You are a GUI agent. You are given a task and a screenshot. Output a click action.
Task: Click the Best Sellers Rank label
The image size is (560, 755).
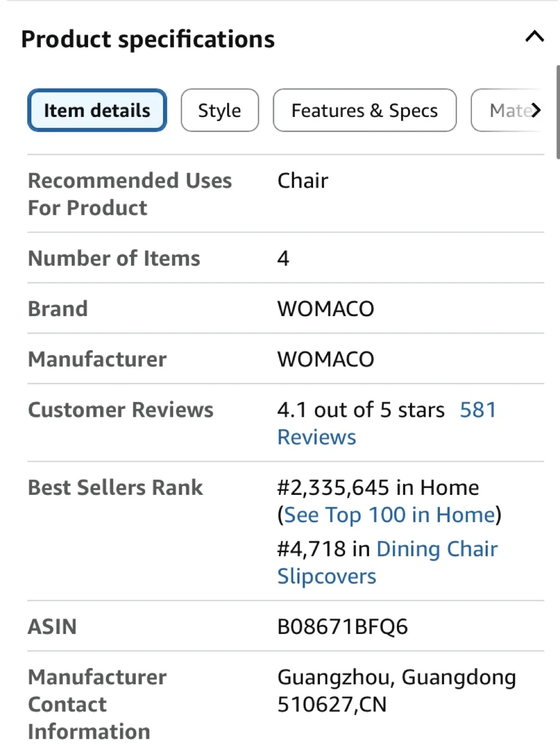tap(115, 487)
